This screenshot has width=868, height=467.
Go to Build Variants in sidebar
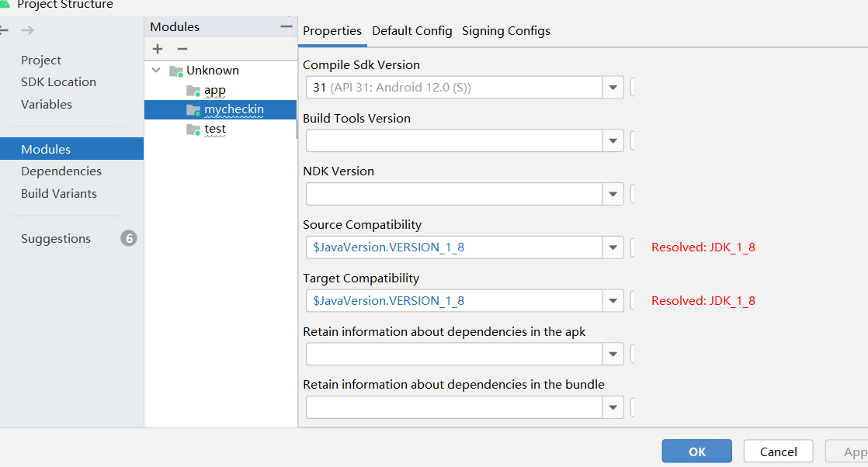59,194
